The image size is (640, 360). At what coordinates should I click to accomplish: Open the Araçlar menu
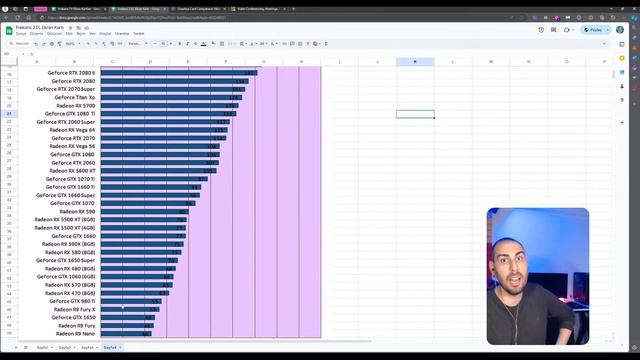(105, 34)
